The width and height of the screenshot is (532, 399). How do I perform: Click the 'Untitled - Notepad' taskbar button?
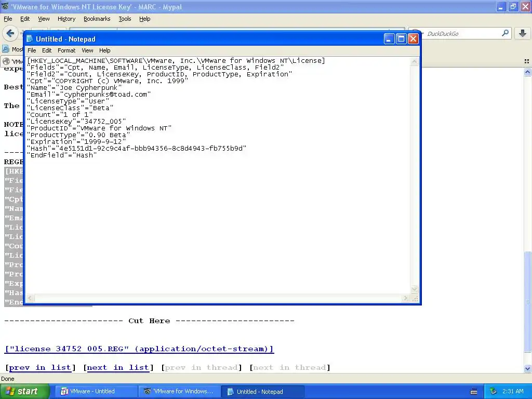point(262,392)
